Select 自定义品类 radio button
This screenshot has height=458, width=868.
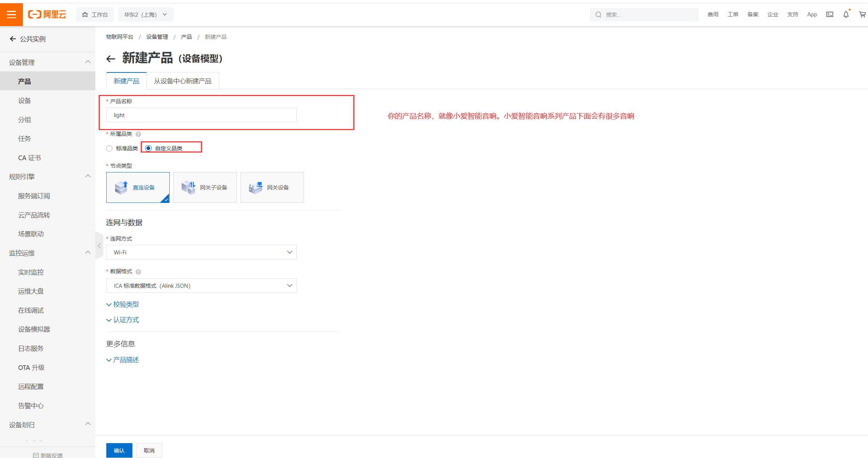coord(148,149)
